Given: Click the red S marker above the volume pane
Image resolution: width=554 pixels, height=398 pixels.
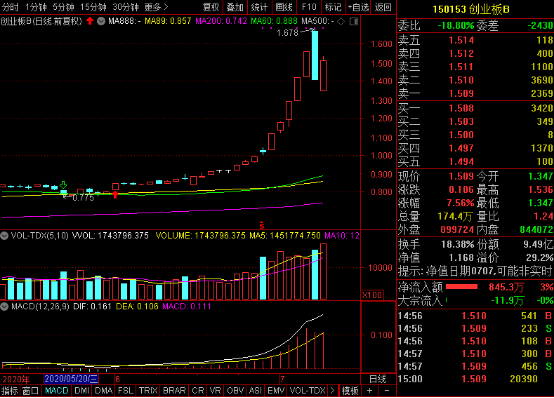Looking at the screenshot, I should 262,225.
